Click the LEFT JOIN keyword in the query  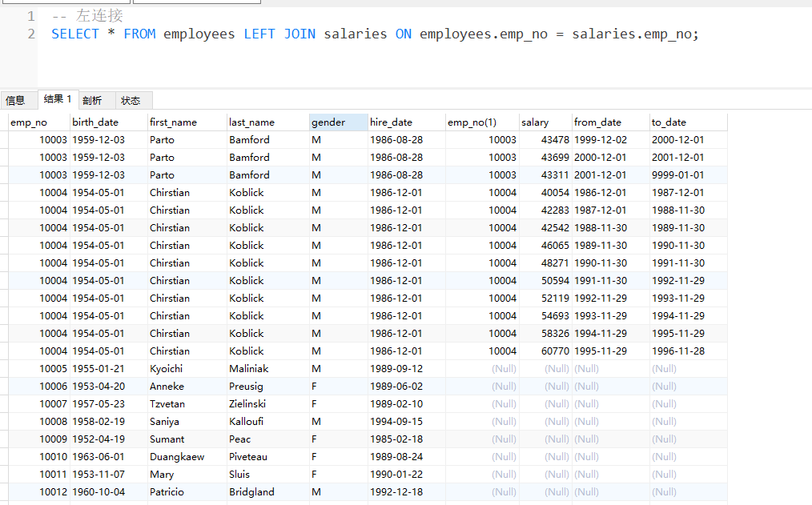279,34
